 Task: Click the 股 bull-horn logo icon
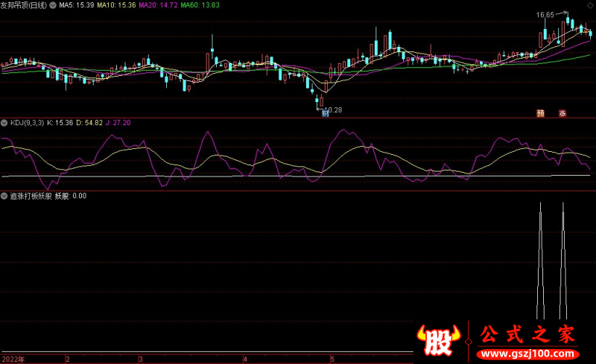pos(438,340)
